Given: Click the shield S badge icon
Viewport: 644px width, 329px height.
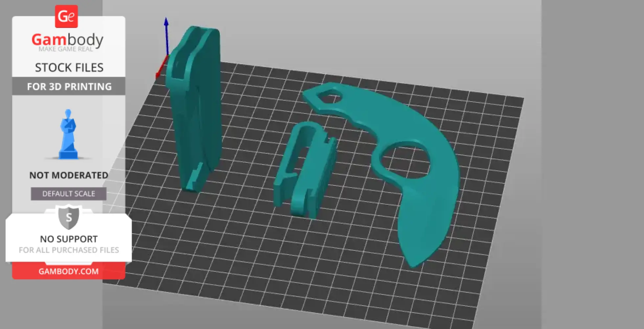Looking at the screenshot, I should (x=69, y=217).
